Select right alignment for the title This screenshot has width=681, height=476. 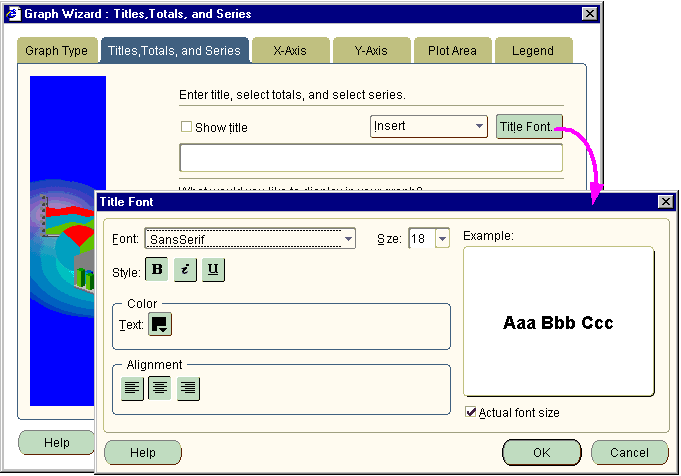click(188, 388)
